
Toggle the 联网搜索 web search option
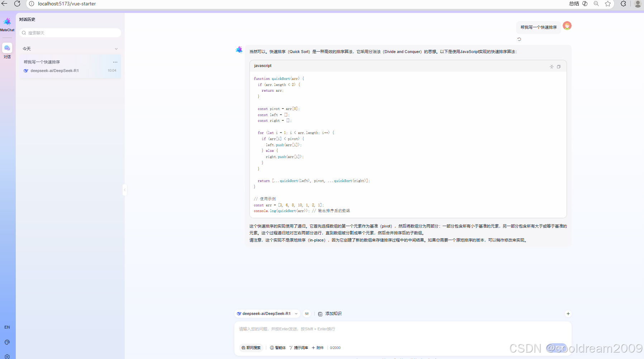coord(251,348)
